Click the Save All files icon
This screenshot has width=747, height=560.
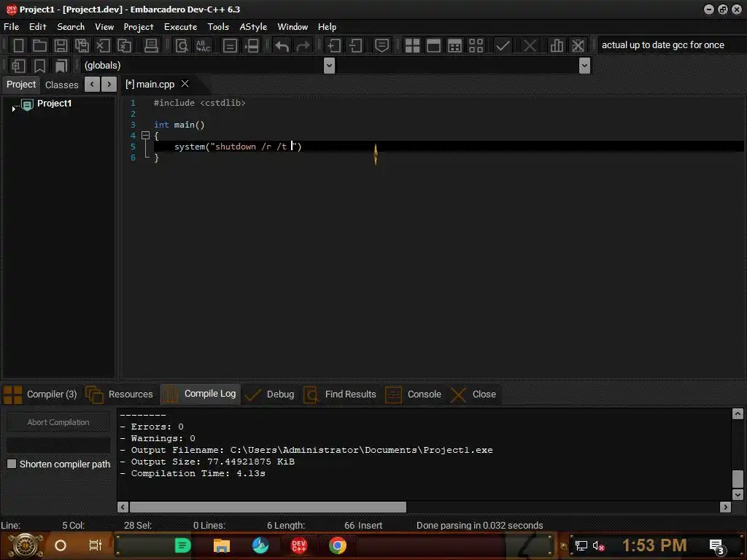pyautogui.click(x=82, y=46)
